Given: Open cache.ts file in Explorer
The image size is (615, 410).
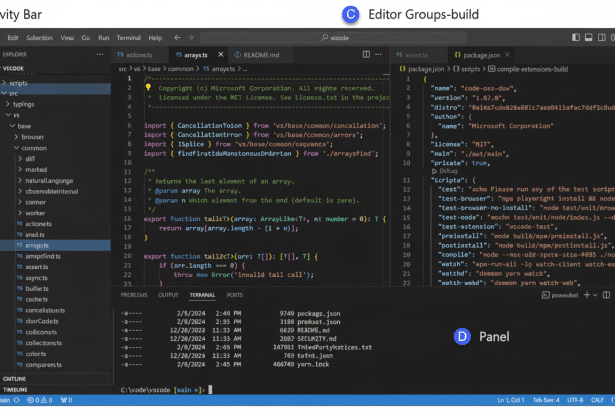Looking at the screenshot, I should click(x=55, y=299).
